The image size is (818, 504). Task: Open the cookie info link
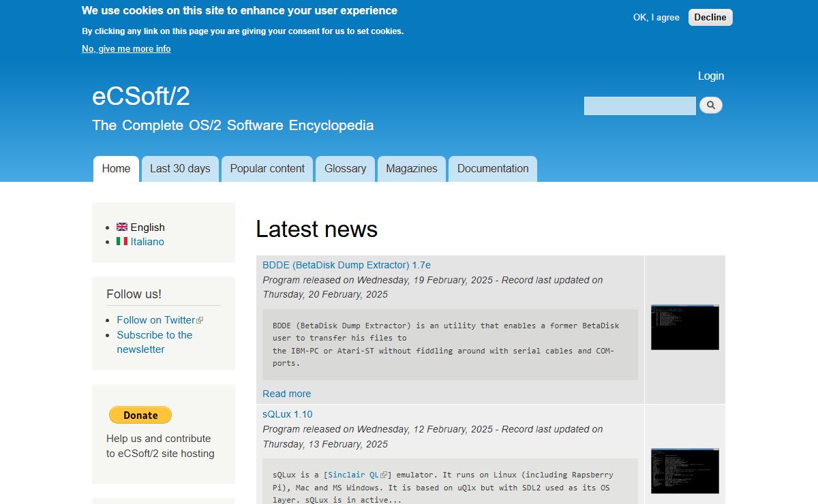tap(126, 48)
